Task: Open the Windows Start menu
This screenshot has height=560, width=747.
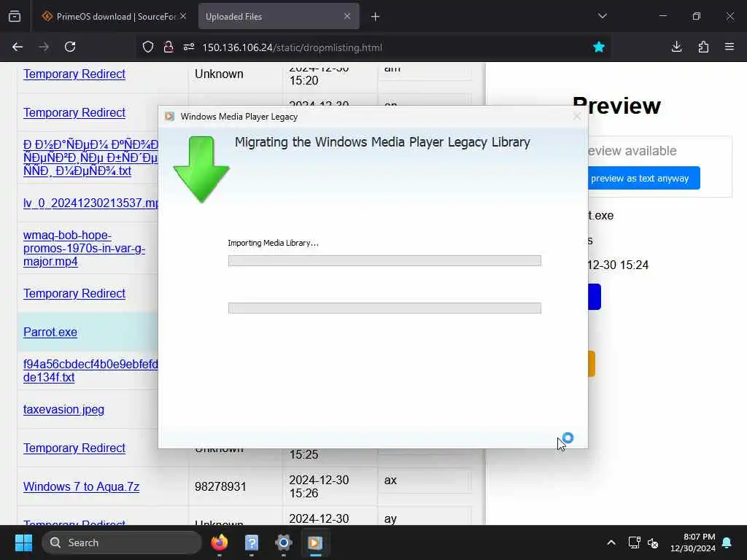Action: [x=23, y=542]
